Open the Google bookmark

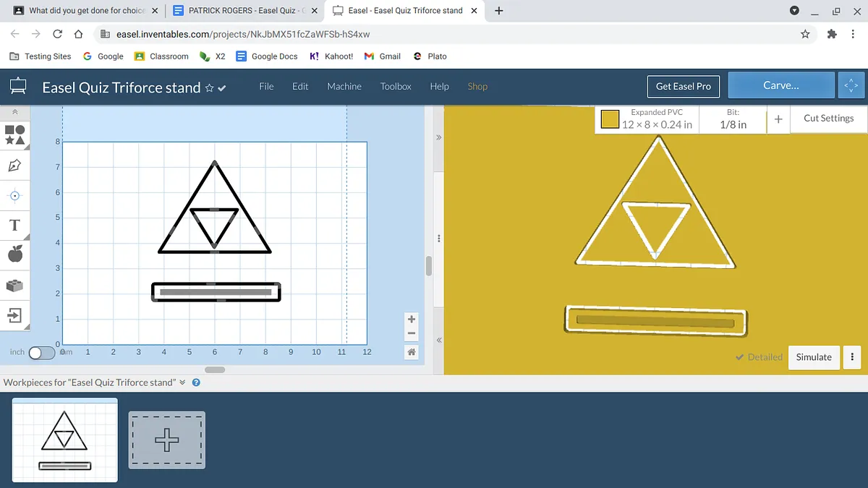tap(103, 56)
